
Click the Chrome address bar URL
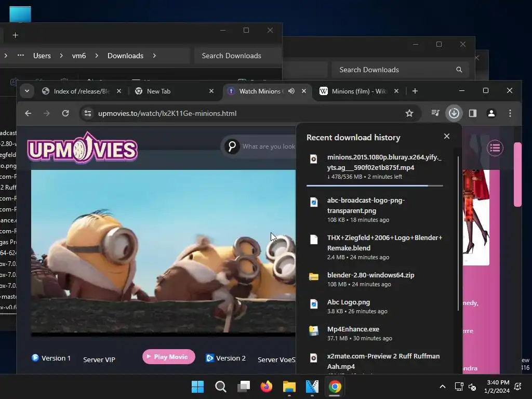(x=167, y=113)
